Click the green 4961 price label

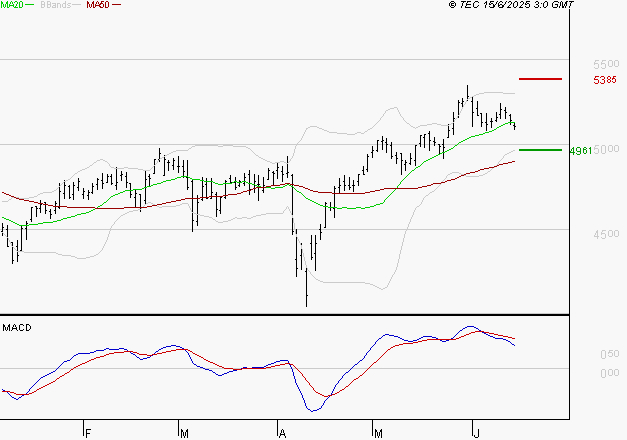(581, 151)
